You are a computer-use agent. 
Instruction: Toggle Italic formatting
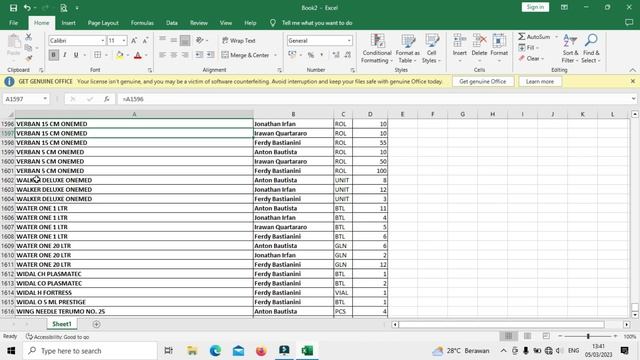click(64, 55)
